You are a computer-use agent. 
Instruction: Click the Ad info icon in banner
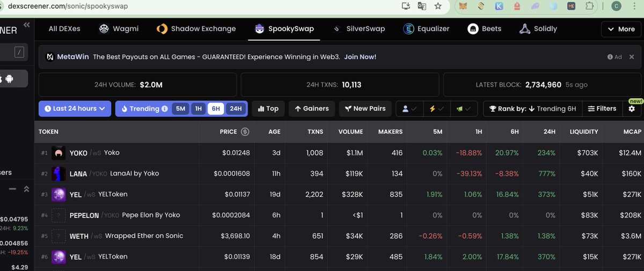[x=610, y=57]
